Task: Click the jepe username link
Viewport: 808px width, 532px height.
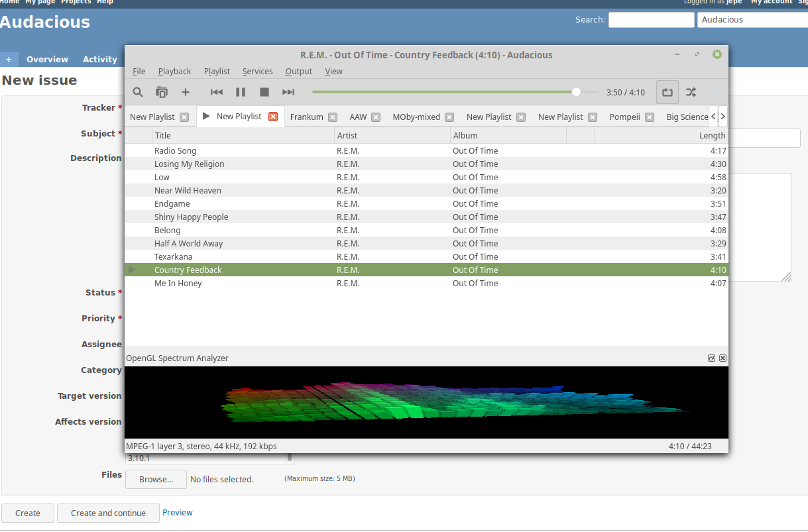Action: [734, 2]
